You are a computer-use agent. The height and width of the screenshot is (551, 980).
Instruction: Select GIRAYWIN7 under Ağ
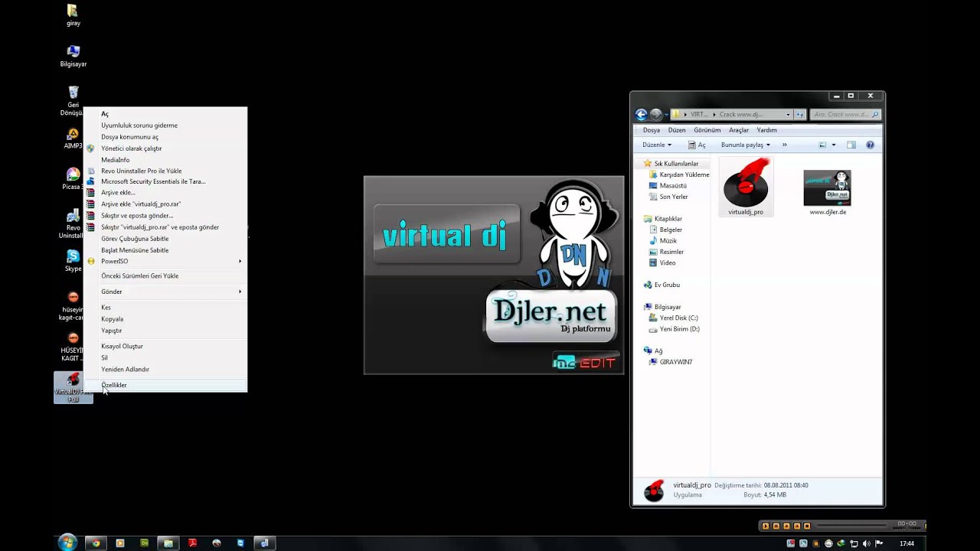pyautogui.click(x=670, y=362)
